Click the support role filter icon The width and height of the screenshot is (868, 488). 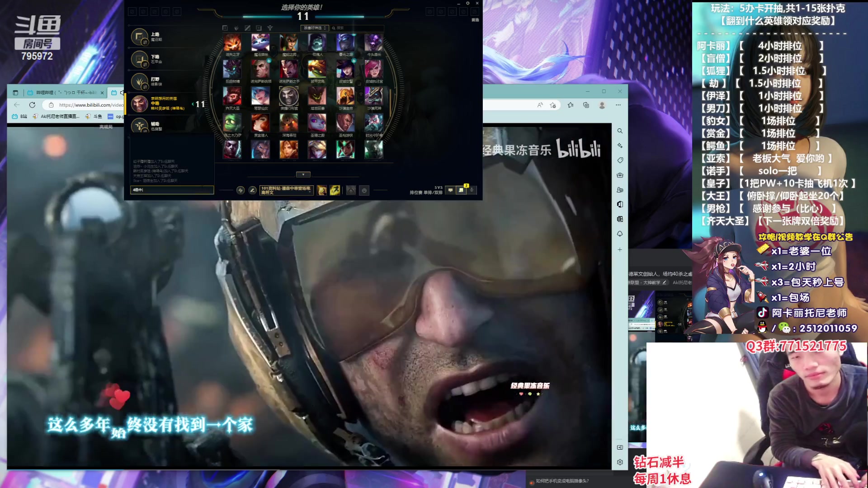(x=270, y=28)
